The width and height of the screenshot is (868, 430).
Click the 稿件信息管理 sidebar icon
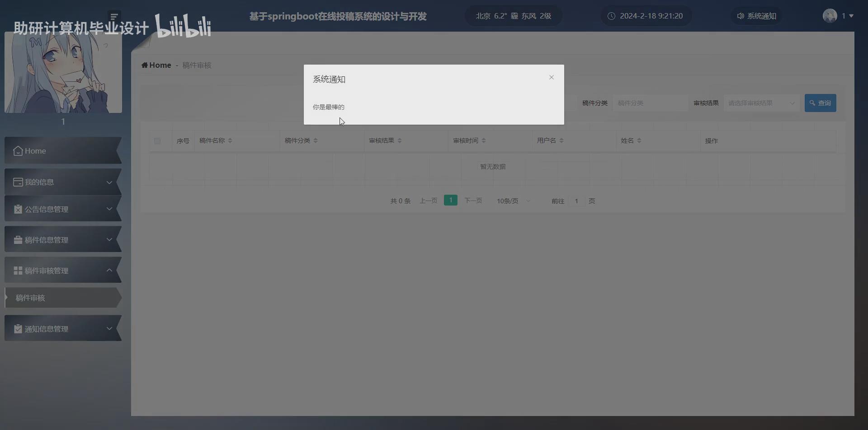pos(18,239)
